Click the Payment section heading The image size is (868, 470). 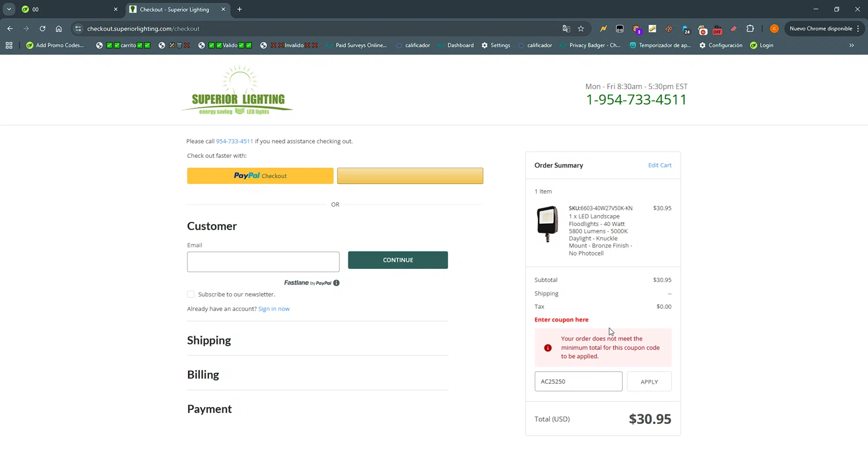(x=209, y=409)
